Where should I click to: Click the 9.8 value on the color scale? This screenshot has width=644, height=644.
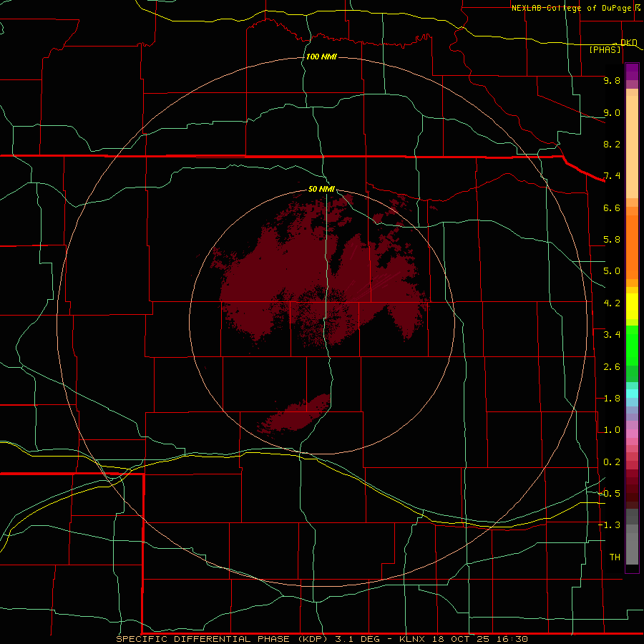click(612, 81)
